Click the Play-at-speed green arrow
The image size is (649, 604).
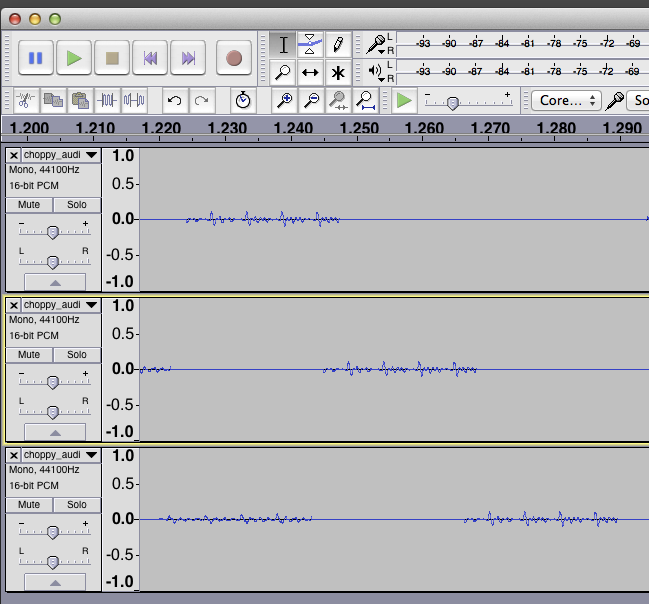[x=404, y=100]
